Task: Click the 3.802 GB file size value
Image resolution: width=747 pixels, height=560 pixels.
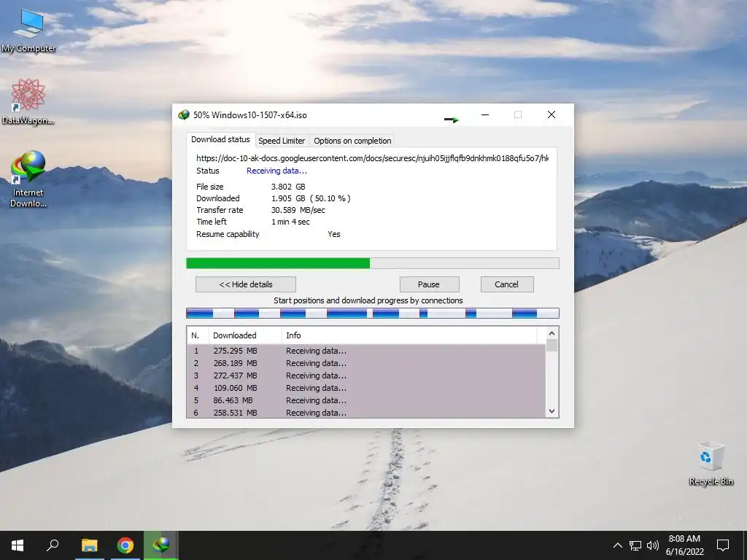Action: pos(288,187)
